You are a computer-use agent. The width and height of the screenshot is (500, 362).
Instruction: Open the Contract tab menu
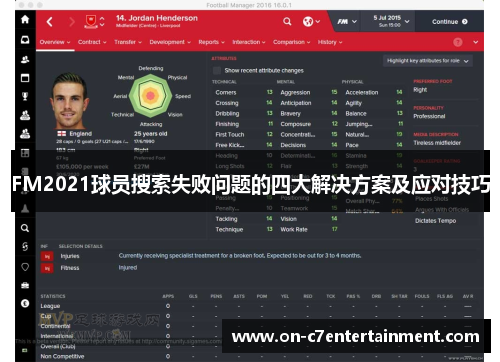coord(92,42)
